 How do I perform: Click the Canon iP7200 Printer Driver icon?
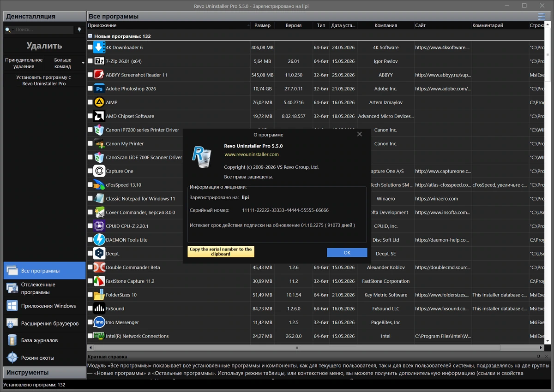click(99, 130)
